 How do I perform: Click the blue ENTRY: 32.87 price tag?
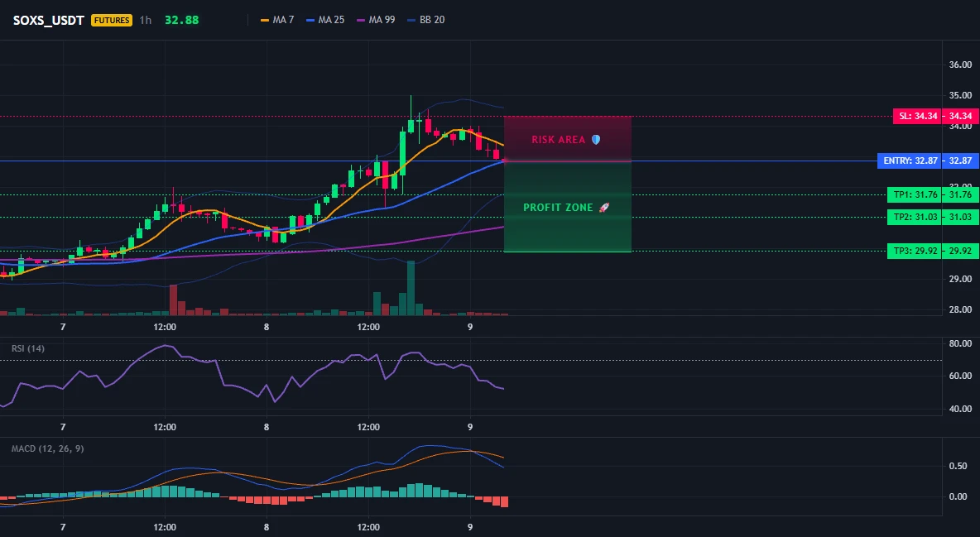pyautogui.click(x=909, y=161)
